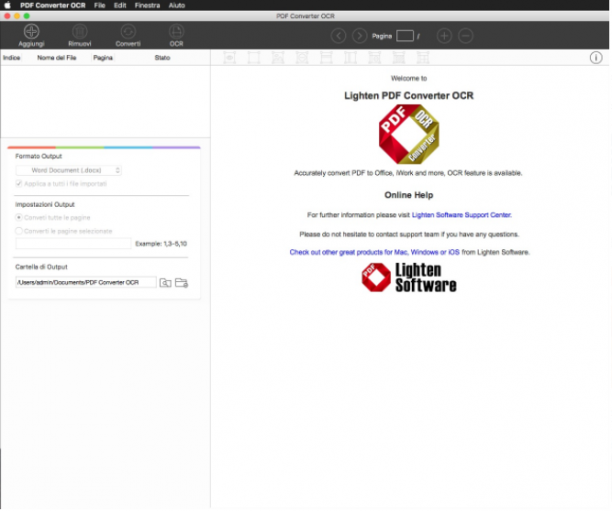Click the vertical split area icon
Screen dimensions: 612x511
pos(350,58)
